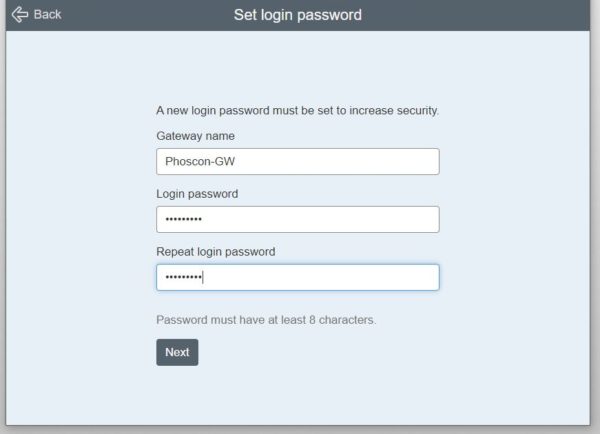Screen dimensions: 600x434
Task: Click the Back text in the header
Action: [47, 15]
